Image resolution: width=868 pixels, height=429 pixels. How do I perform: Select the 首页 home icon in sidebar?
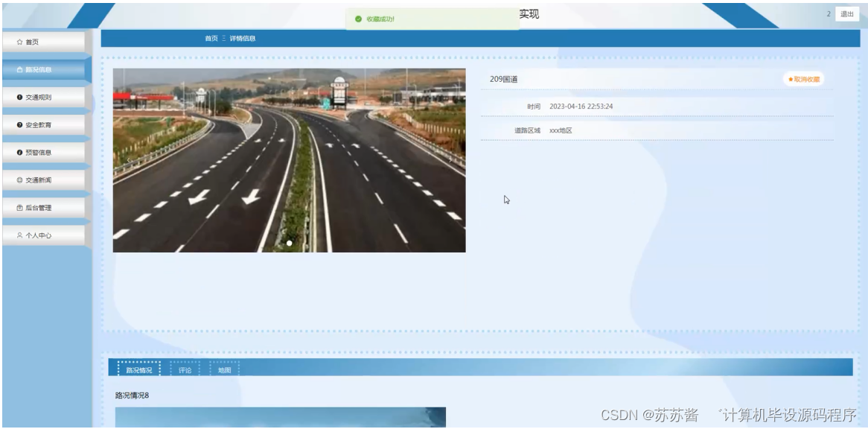coord(20,40)
